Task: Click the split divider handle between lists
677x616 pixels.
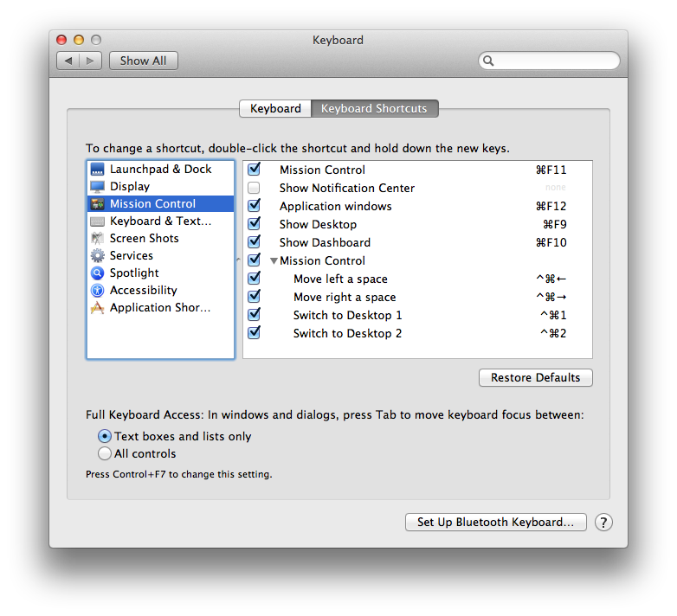Action: pos(238,260)
